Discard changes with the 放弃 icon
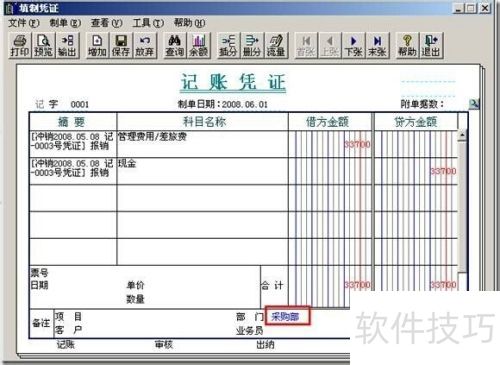Screen dimensions: 500x365 pyautogui.click(x=144, y=46)
